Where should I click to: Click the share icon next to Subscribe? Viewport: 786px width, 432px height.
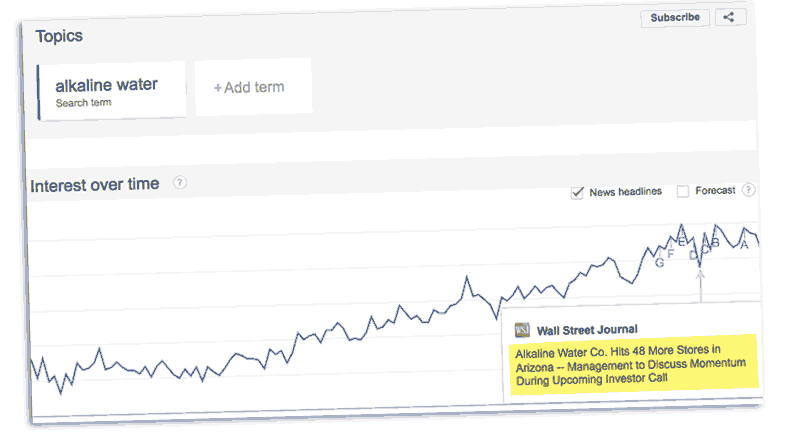730,17
